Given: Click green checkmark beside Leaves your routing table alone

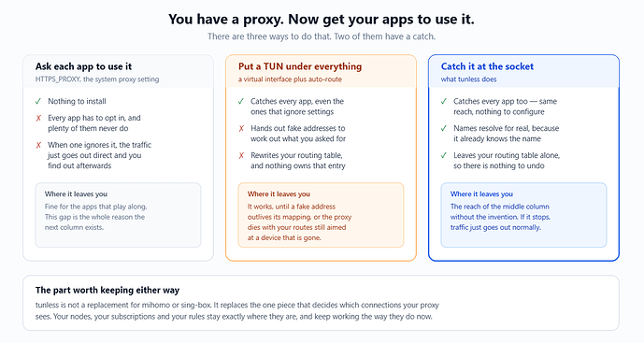Looking at the screenshot, I should pos(444,155).
